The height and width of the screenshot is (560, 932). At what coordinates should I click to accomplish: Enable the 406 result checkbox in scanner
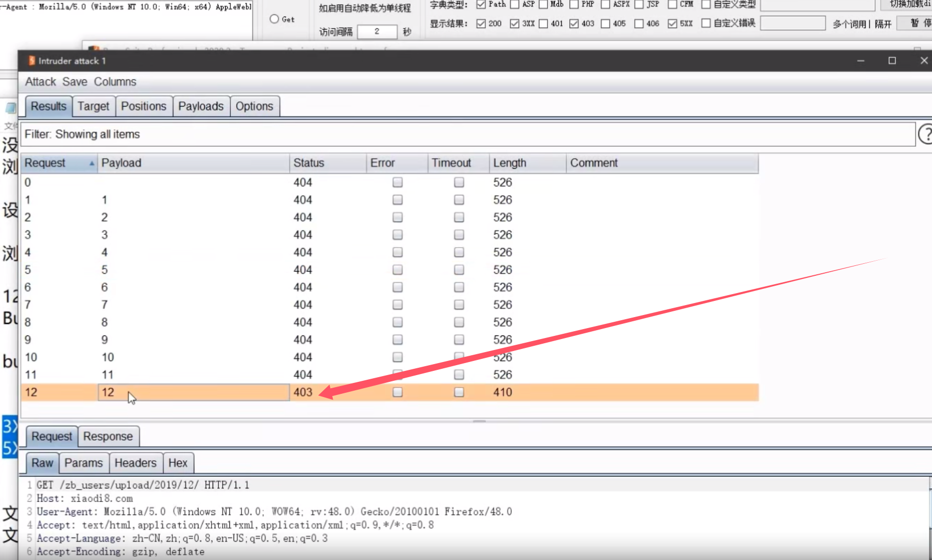[x=639, y=24]
